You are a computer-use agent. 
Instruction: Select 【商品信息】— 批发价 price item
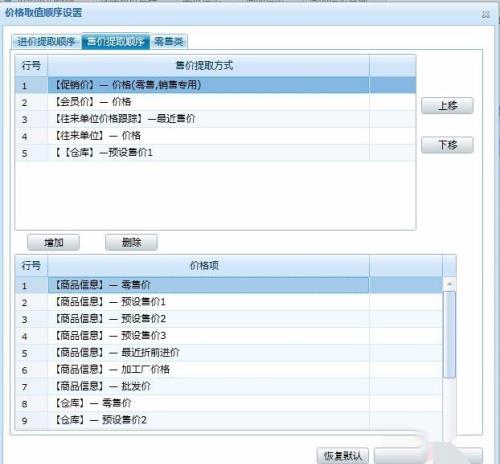(229, 387)
